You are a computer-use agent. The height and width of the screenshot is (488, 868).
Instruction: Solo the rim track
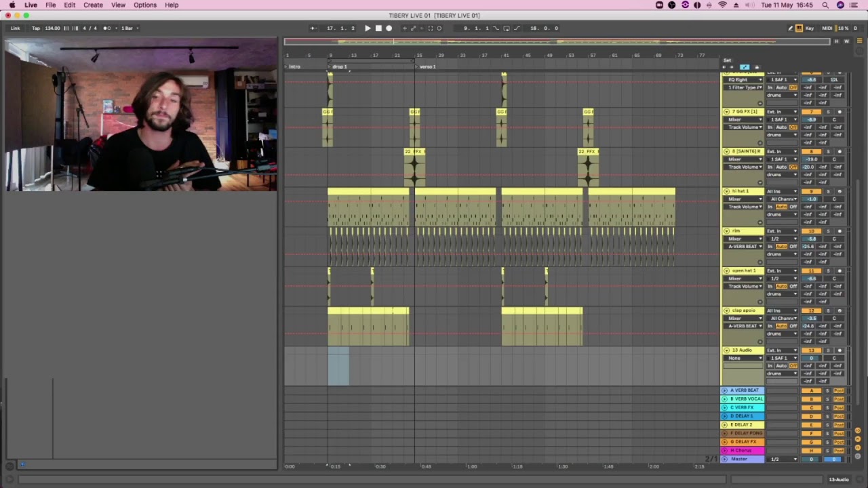click(x=829, y=231)
